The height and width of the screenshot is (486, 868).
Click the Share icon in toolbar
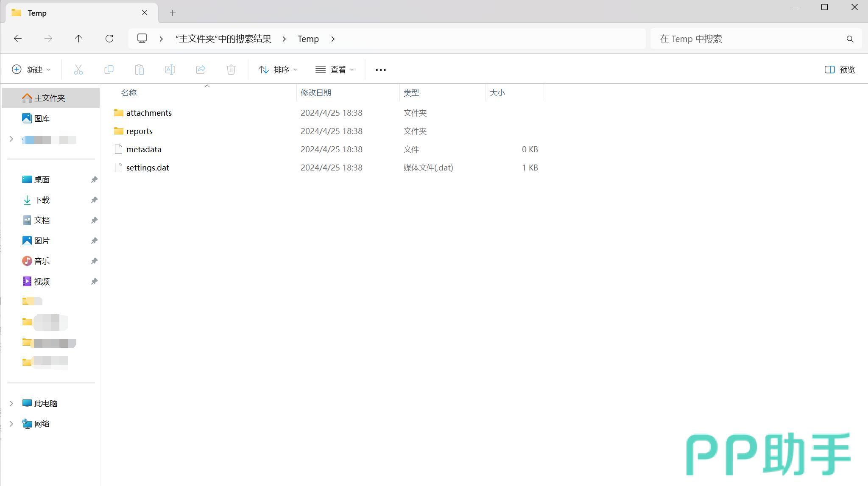[201, 70]
